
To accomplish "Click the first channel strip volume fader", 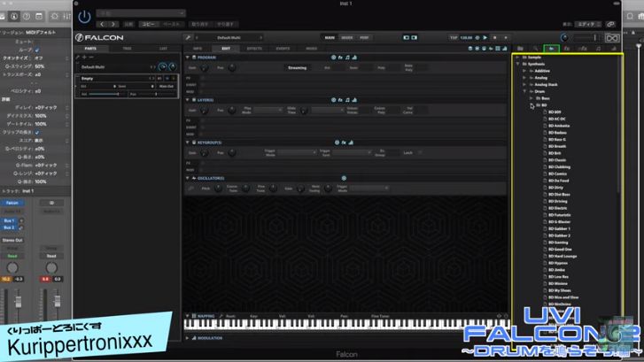I will (x=18, y=302).
